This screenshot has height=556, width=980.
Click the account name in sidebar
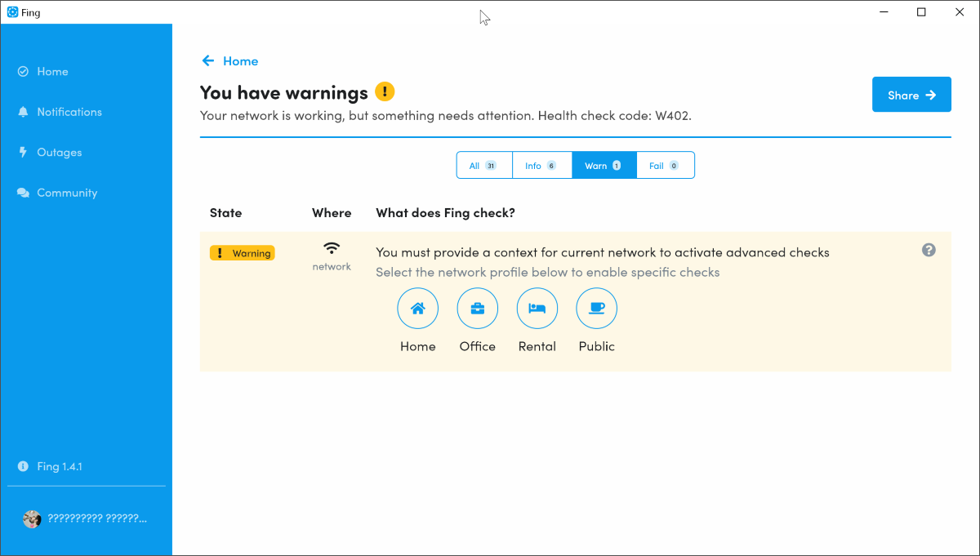click(x=97, y=518)
